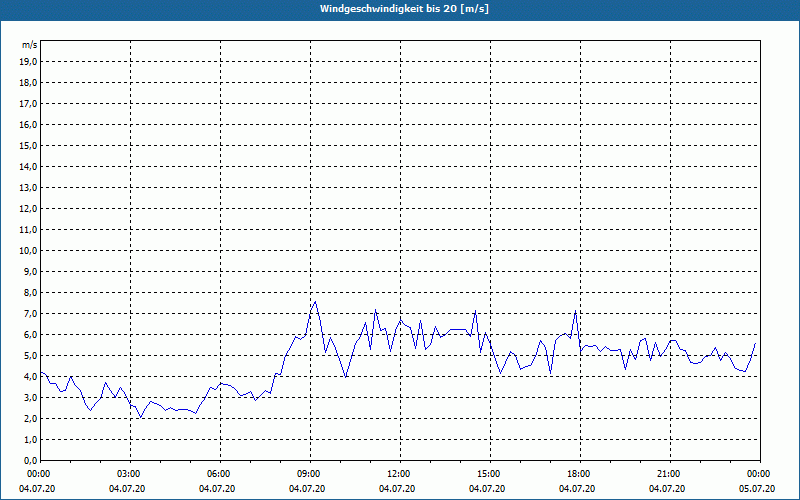The height and width of the screenshot is (500, 800).
Task: Select the '14,0' axis value
Action: (28, 166)
